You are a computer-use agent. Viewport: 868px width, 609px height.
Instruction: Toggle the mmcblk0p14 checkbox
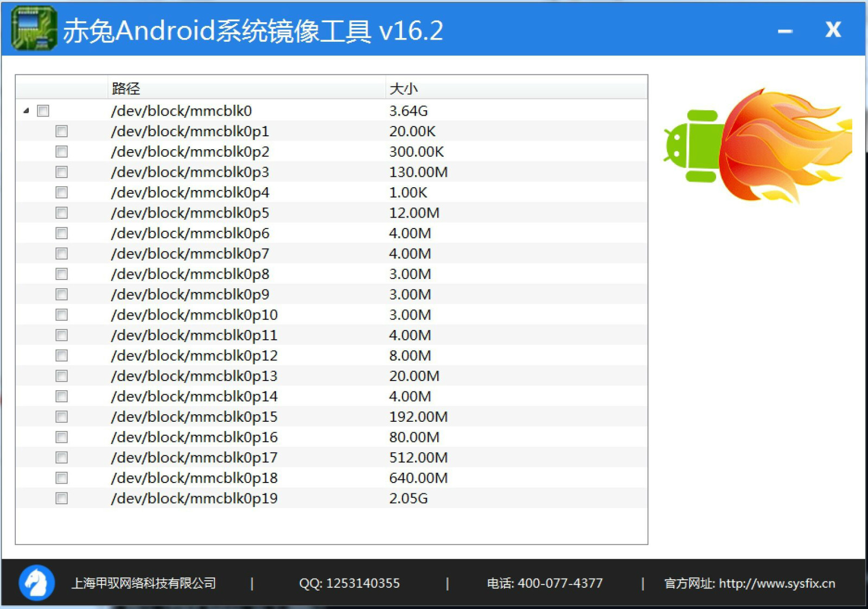pos(61,396)
